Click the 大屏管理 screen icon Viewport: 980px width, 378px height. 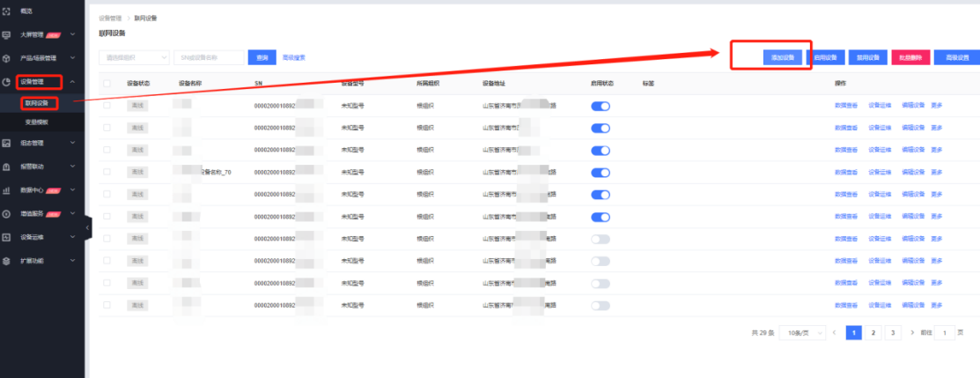point(7,34)
